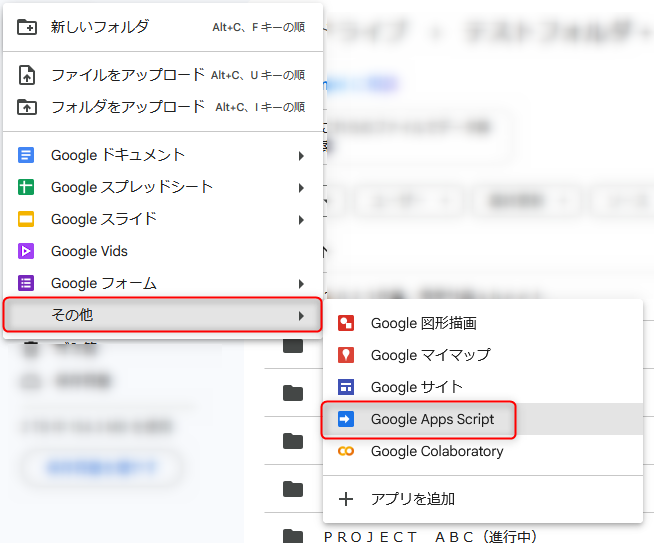Click the red My Maps pin icon

click(x=346, y=355)
